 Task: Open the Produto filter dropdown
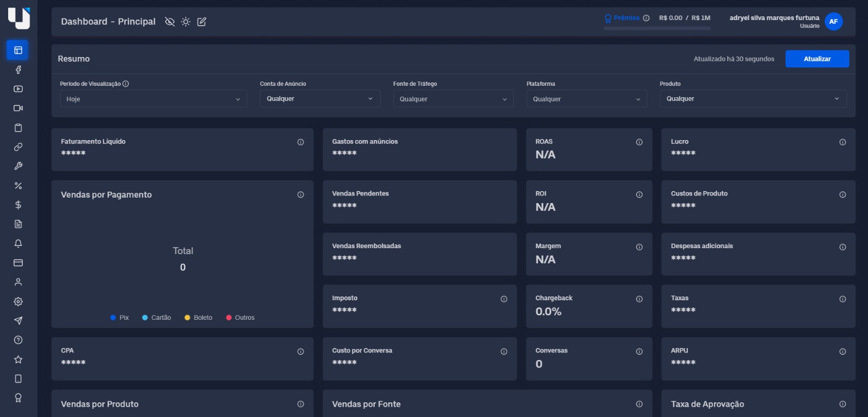pos(752,99)
